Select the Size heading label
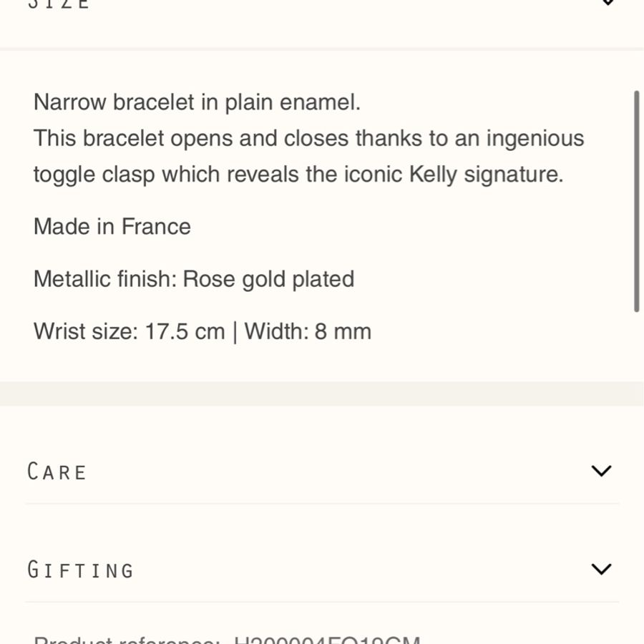644x644 pixels. [59, 4]
